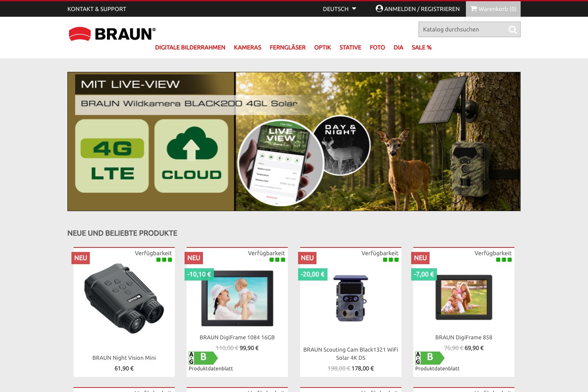Open the FERNGLÄSER menu

(287, 47)
